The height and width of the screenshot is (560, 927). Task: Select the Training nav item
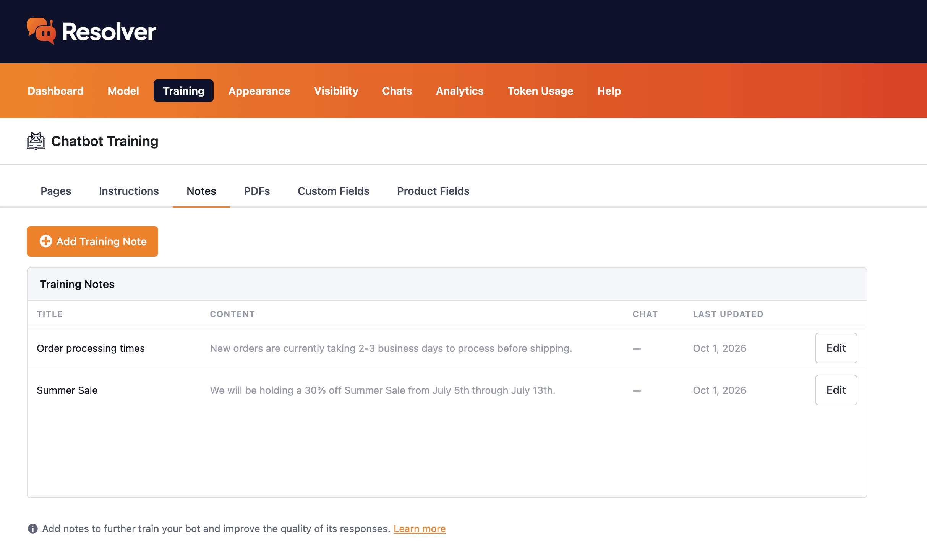coord(183,91)
